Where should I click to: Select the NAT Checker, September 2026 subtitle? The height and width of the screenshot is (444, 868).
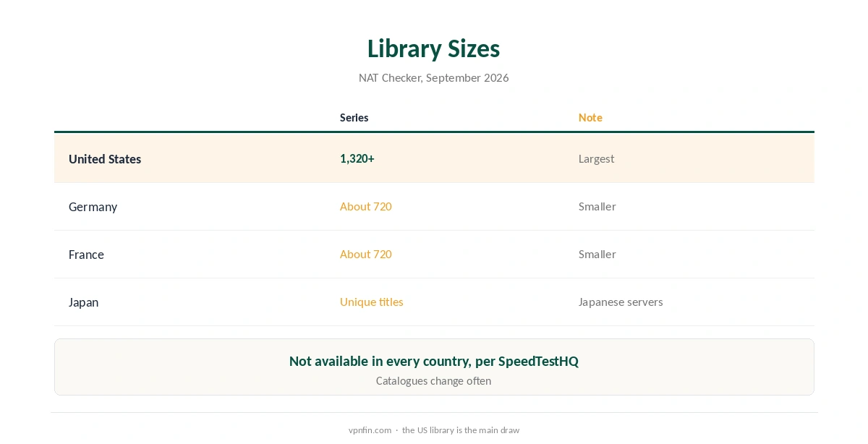click(x=434, y=77)
